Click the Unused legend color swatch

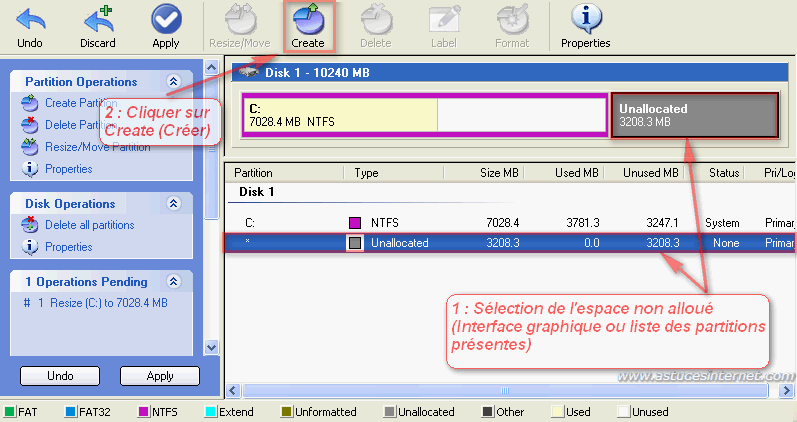(623, 411)
